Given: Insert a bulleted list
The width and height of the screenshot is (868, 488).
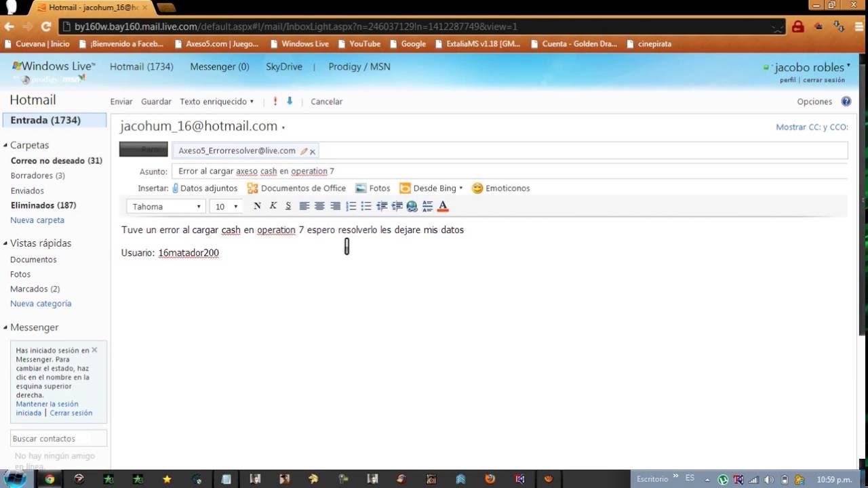Looking at the screenshot, I should (366, 206).
